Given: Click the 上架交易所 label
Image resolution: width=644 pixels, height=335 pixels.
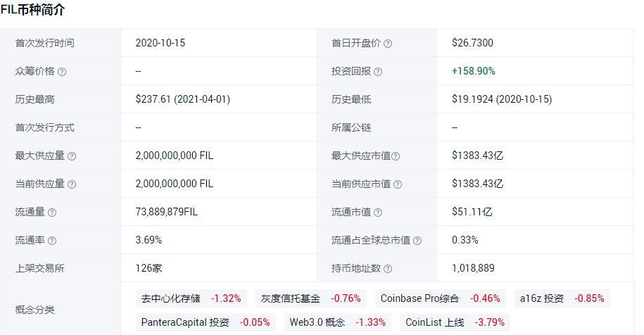Looking at the screenshot, I should 40,269.
